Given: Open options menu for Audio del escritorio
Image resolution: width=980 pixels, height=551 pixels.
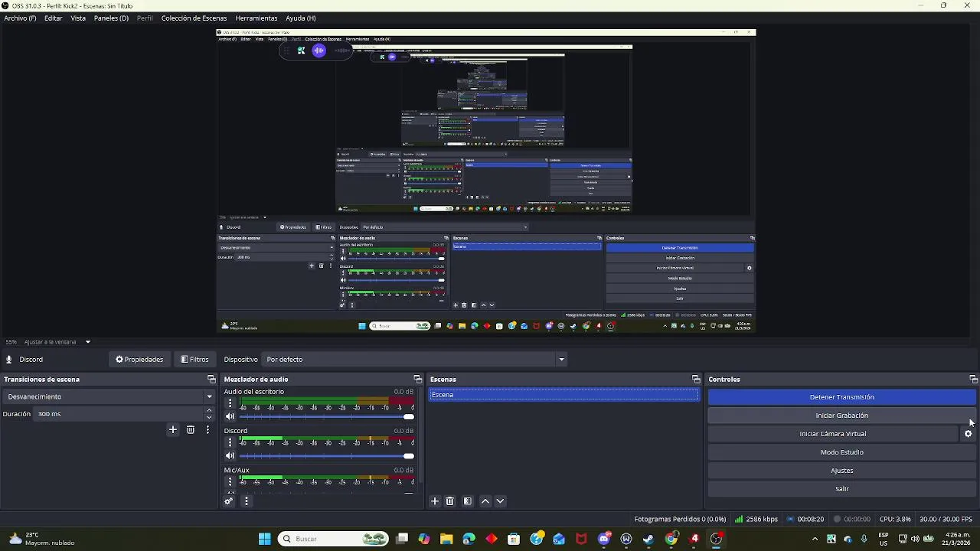Looking at the screenshot, I should click(x=230, y=403).
